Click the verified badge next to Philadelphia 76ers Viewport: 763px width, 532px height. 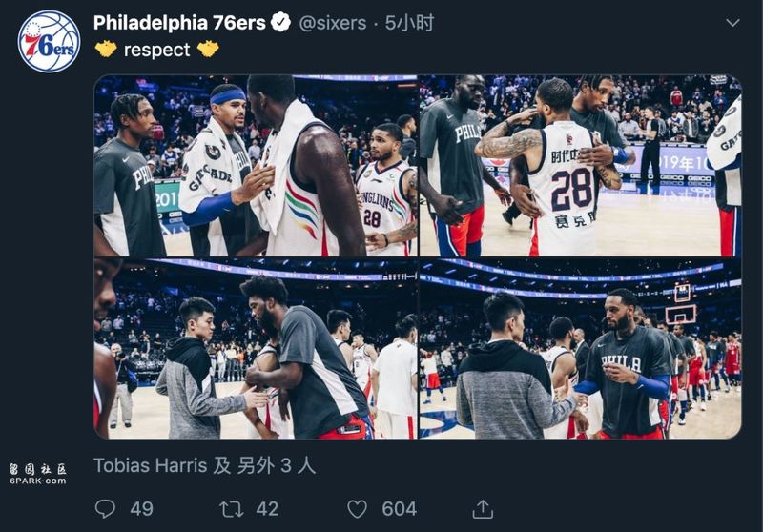[280, 22]
